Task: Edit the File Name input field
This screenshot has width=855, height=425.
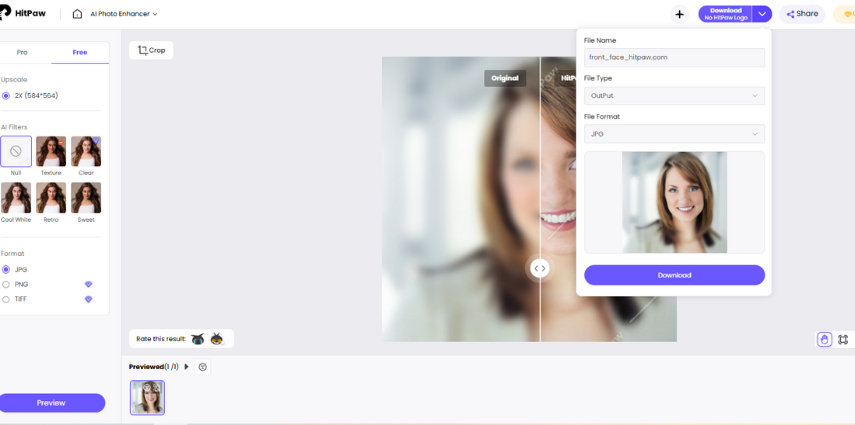Action: tap(674, 57)
